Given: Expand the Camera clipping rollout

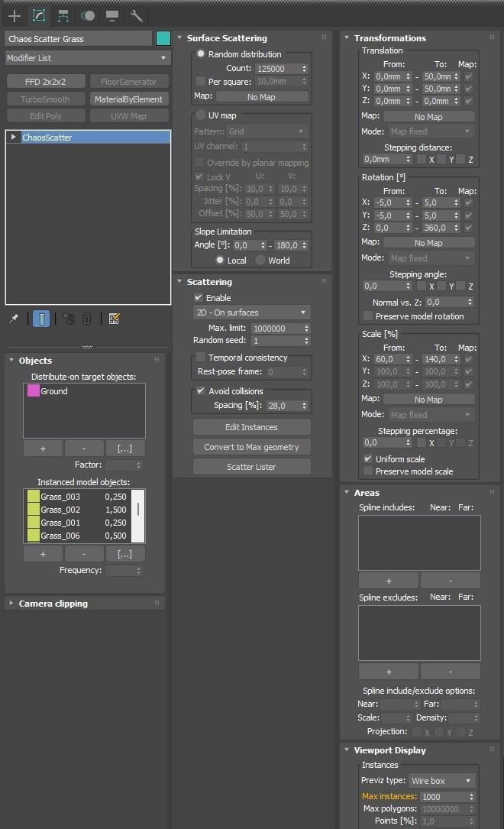Looking at the screenshot, I should point(11,604).
